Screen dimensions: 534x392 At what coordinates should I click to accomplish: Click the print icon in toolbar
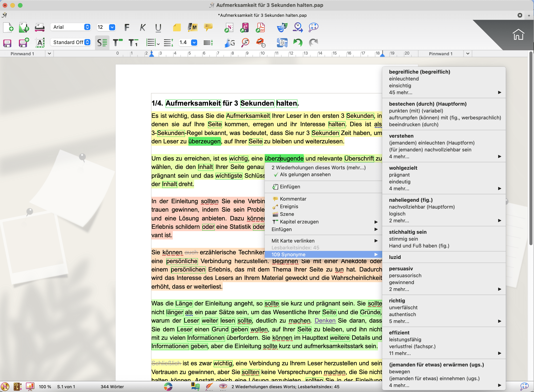point(39,27)
